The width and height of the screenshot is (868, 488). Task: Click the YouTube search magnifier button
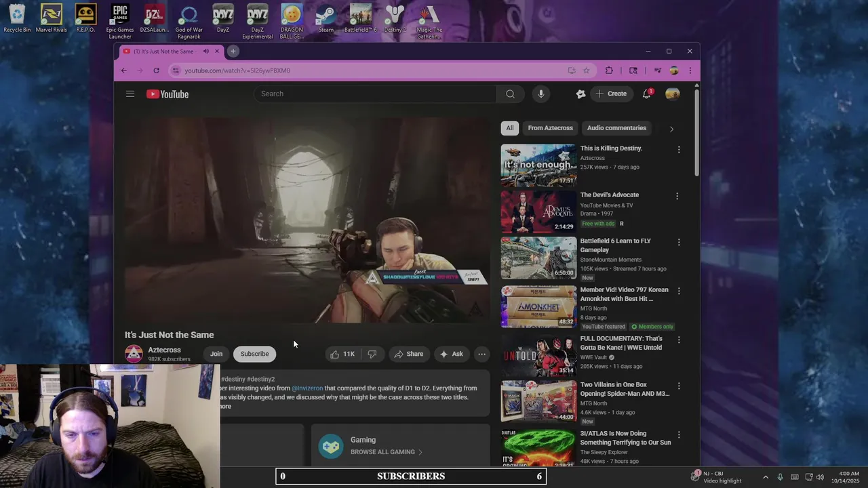click(x=510, y=94)
